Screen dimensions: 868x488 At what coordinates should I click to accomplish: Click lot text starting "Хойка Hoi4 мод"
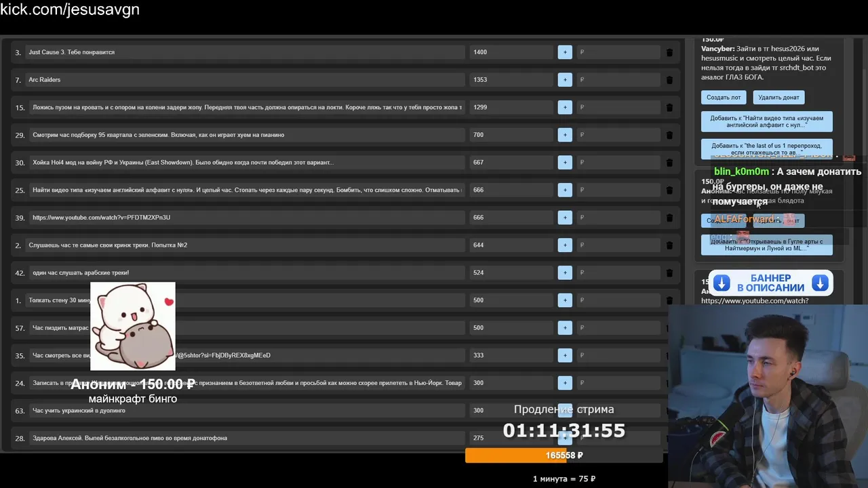(183, 163)
